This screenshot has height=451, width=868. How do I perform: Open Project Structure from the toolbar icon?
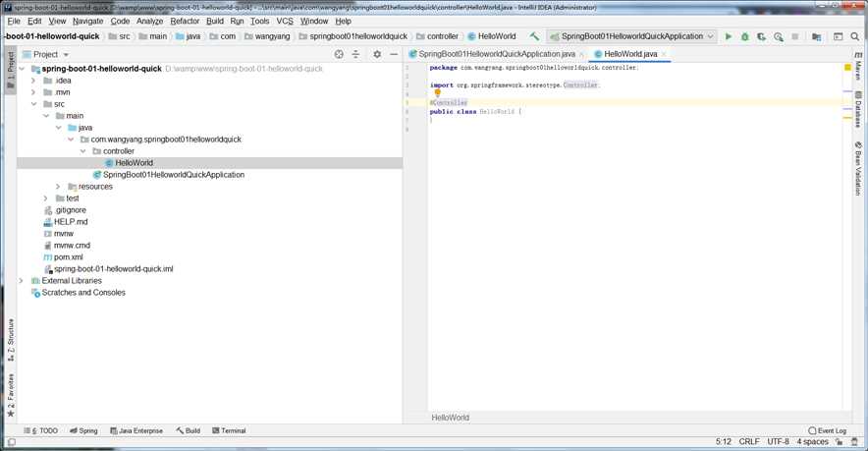tap(816, 36)
